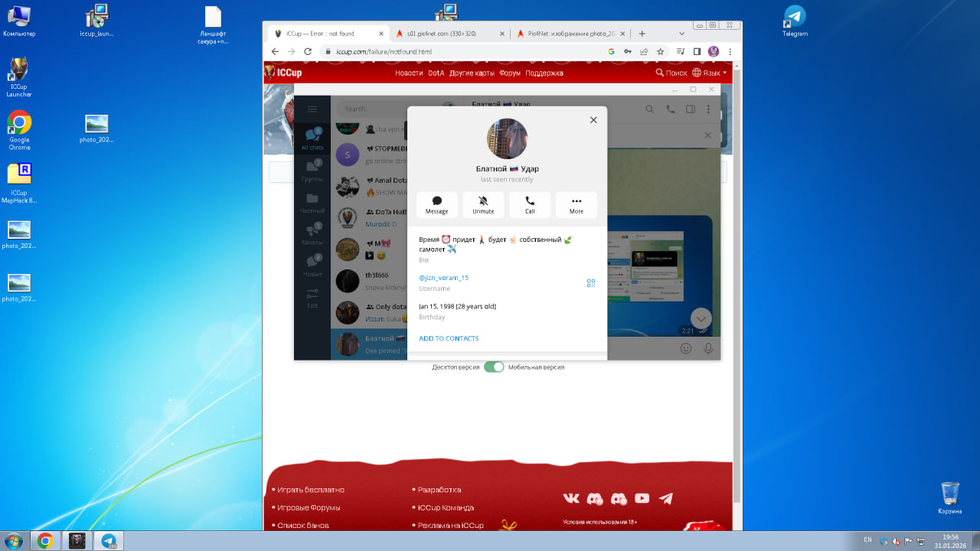Click the ICCup Поиск search button
Screen dimensions: 980x551
click(671, 73)
